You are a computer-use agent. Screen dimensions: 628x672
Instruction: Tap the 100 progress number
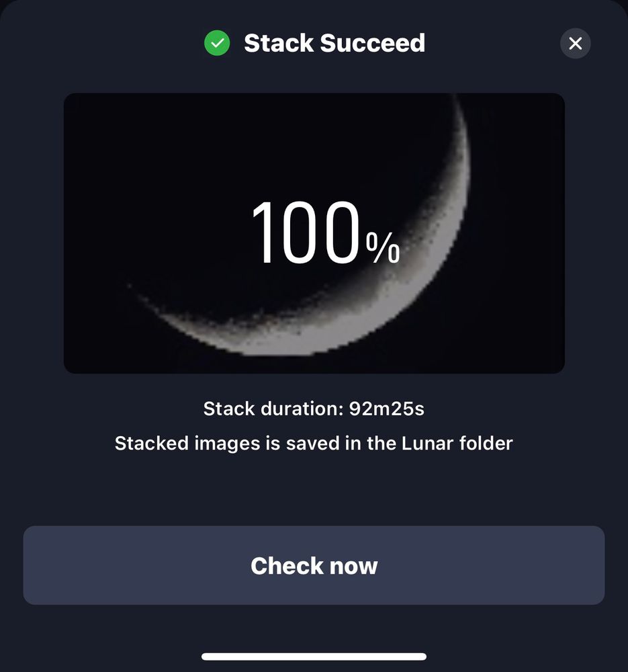tap(306, 233)
